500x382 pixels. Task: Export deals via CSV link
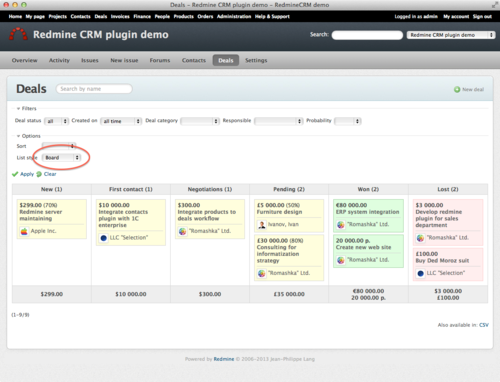(484, 325)
